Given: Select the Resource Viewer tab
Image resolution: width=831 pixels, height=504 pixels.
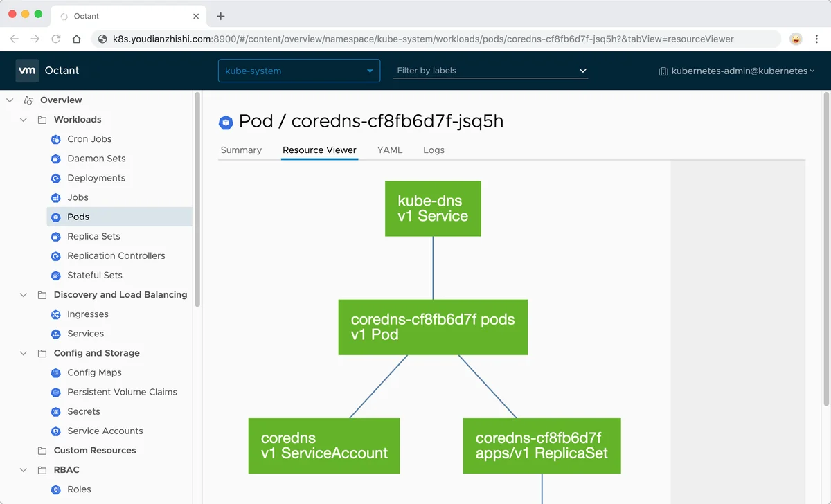Looking at the screenshot, I should click(x=319, y=150).
